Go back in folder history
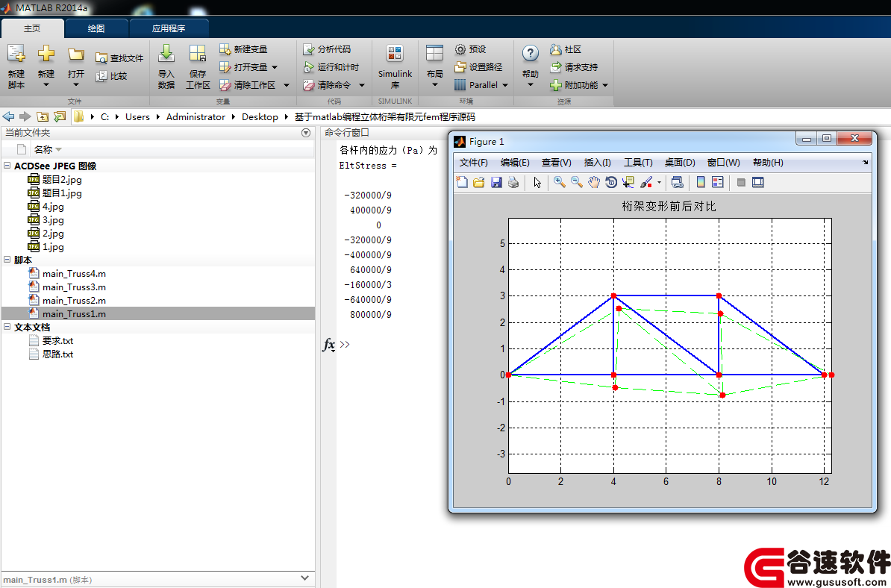This screenshot has height=588, width=891. (8, 116)
